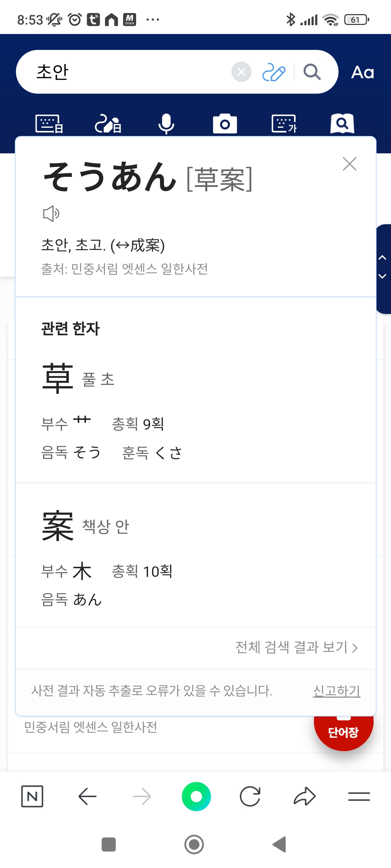The image size is (391, 868).
Task: Click the search input containing 초안
Action: coord(130,72)
